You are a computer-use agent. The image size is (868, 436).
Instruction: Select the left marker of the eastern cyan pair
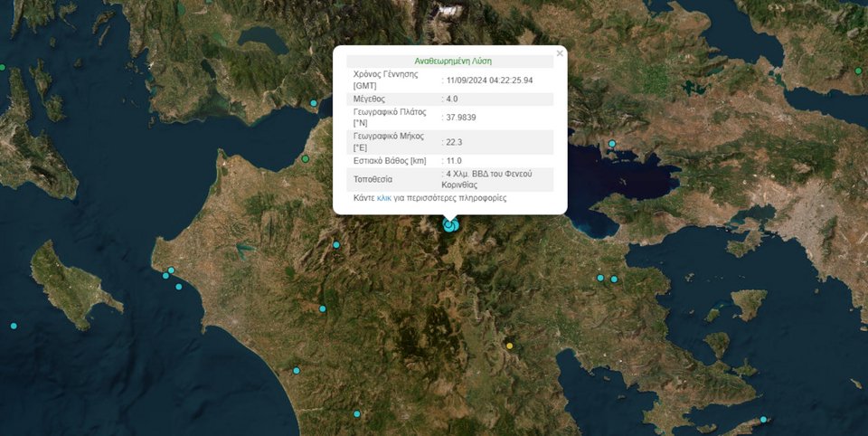[599, 278]
